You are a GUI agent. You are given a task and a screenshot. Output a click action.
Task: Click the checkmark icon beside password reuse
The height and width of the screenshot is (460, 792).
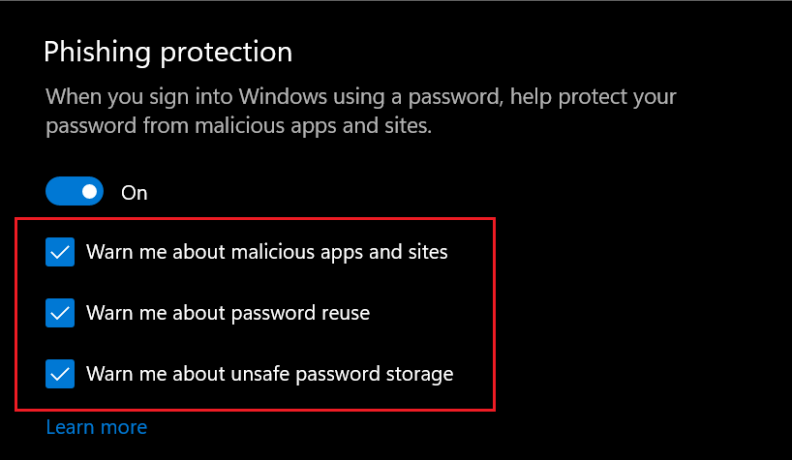click(x=60, y=313)
